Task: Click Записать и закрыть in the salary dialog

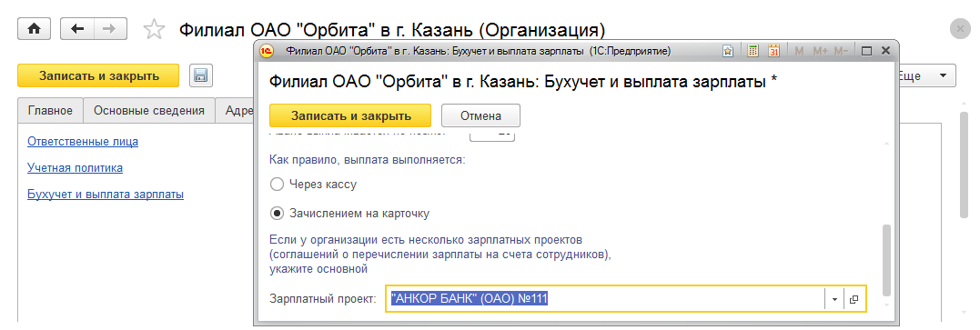Action: [350, 115]
